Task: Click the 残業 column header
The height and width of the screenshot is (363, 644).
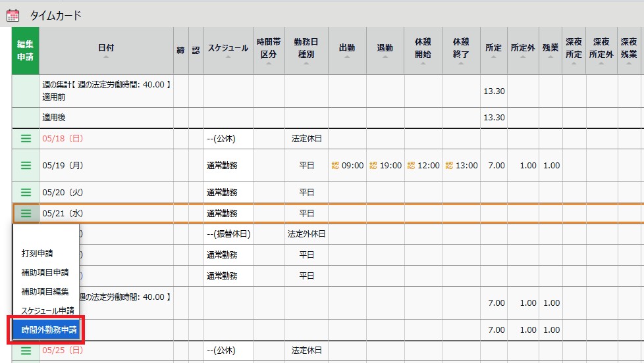Action: [550, 49]
